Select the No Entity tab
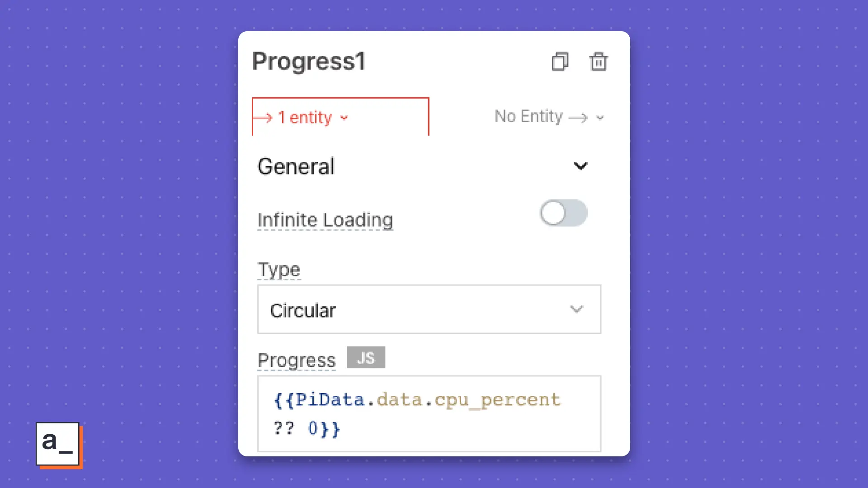This screenshot has height=488, width=868. [529, 116]
